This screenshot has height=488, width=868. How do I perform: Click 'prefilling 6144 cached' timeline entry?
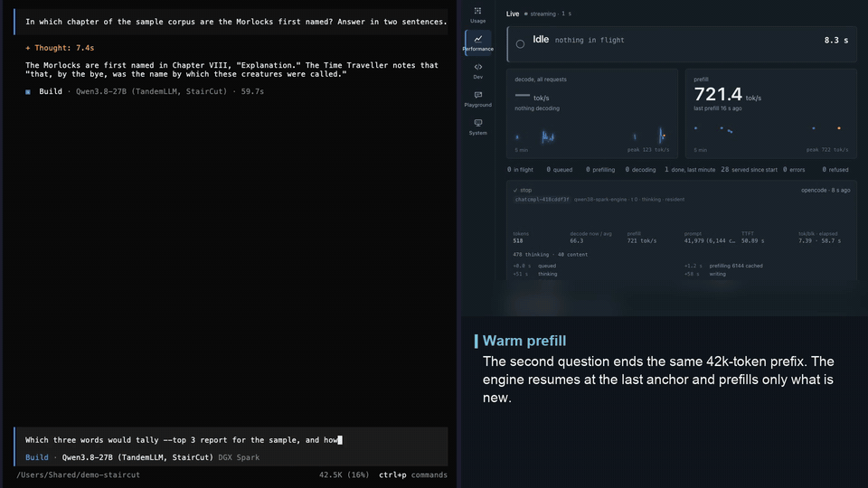tap(736, 266)
